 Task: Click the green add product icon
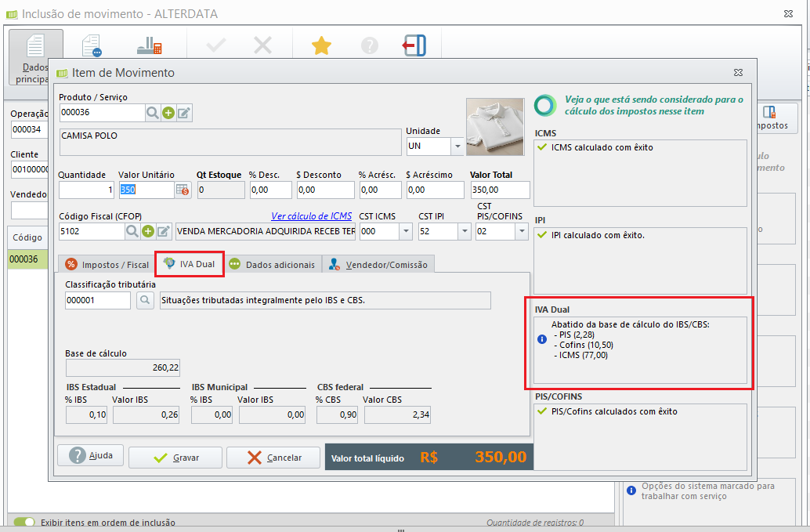coord(168,113)
